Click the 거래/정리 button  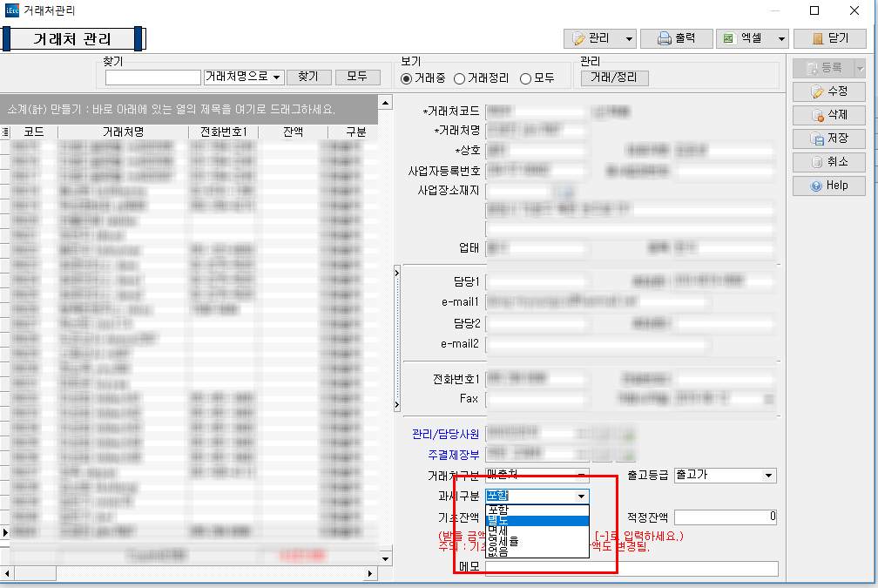point(614,78)
